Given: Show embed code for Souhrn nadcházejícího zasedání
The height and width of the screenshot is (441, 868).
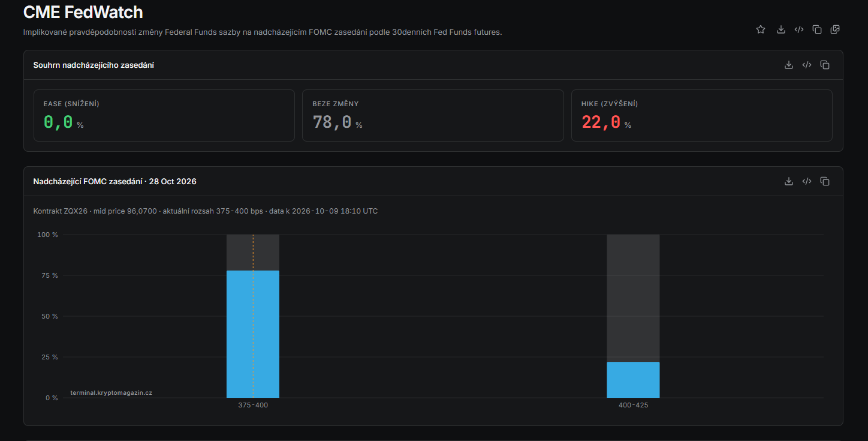Looking at the screenshot, I should (x=807, y=65).
